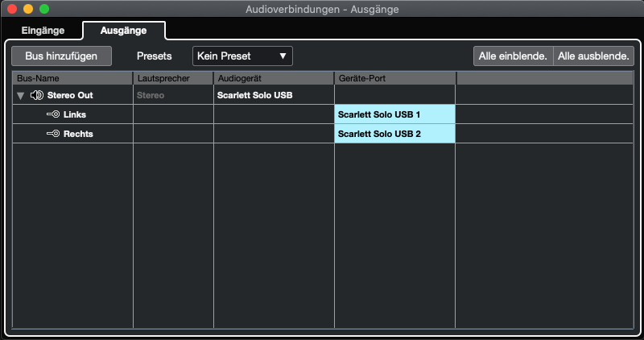
Task: Switch to the Eingänge tab
Action: point(43,31)
